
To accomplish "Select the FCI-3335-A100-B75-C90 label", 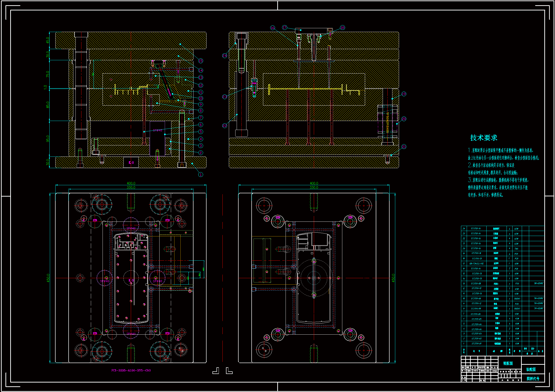I will (131, 370).
